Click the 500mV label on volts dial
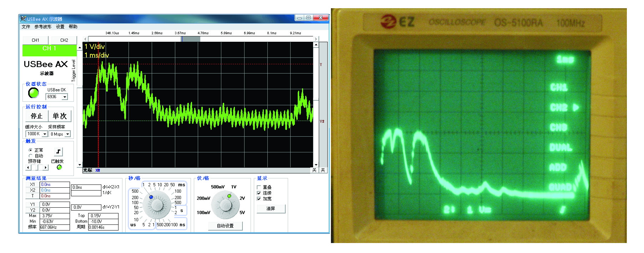644x253 pixels. [218, 187]
